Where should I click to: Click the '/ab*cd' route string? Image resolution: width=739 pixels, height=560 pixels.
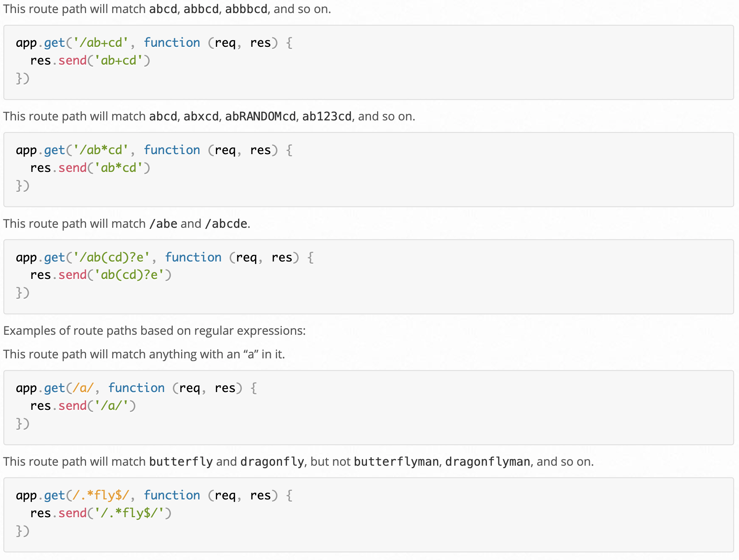point(101,150)
